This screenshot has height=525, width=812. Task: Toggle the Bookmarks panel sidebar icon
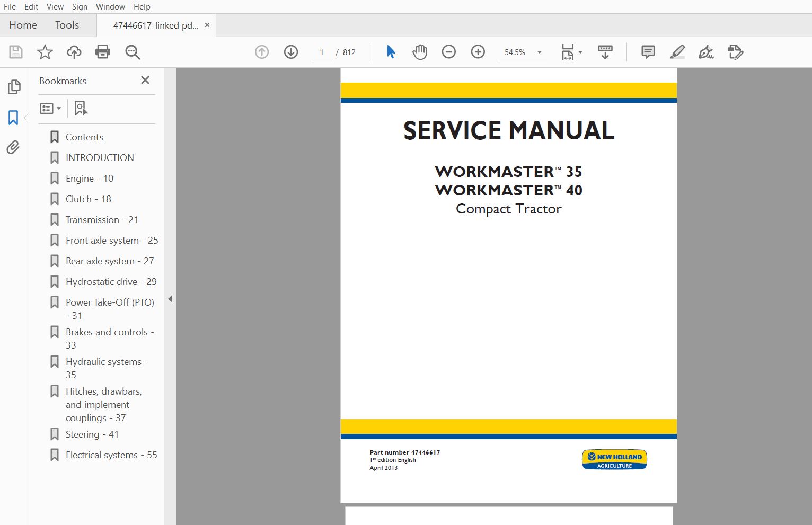click(13, 117)
